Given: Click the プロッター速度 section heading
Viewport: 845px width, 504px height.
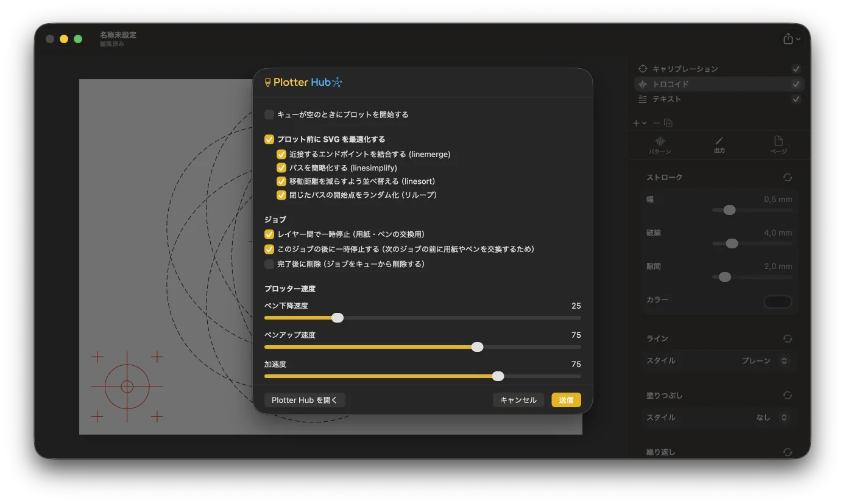Looking at the screenshot, I should (290, 289).
